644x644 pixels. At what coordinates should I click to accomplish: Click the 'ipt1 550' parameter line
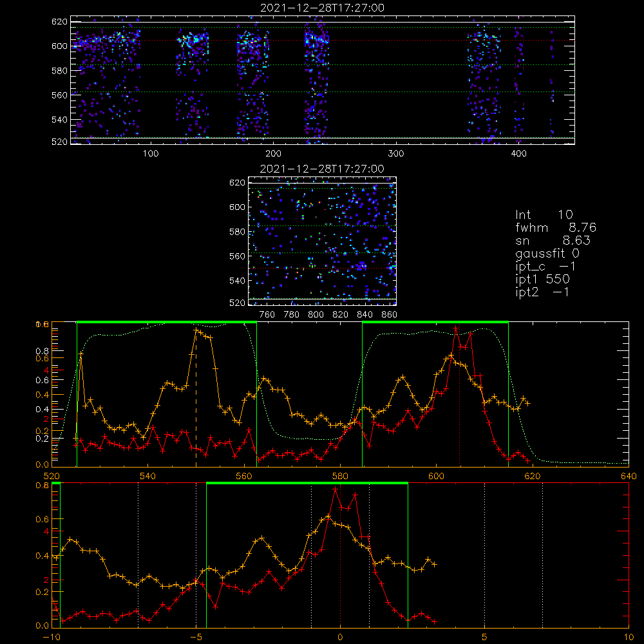[542, 279]
